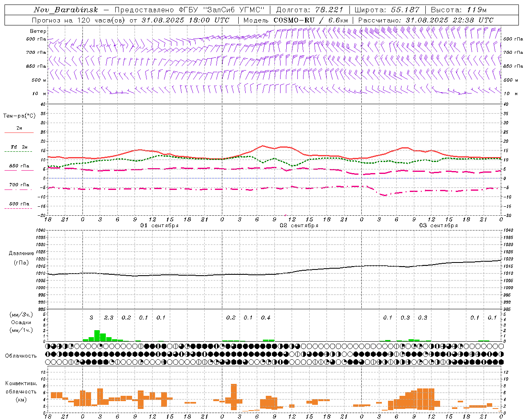
Task: Select the 500 м wind level label on left
Action: coord(39,80)
